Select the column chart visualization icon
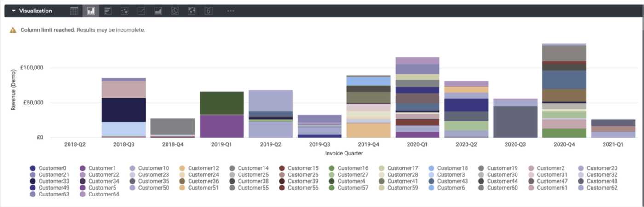Image resolution: width=644 pixels, height=207 pixels. [91, 11]
